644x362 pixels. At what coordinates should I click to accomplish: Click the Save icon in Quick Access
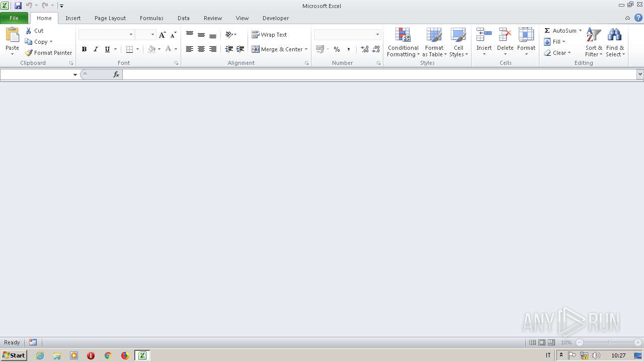tap(18, 6)
